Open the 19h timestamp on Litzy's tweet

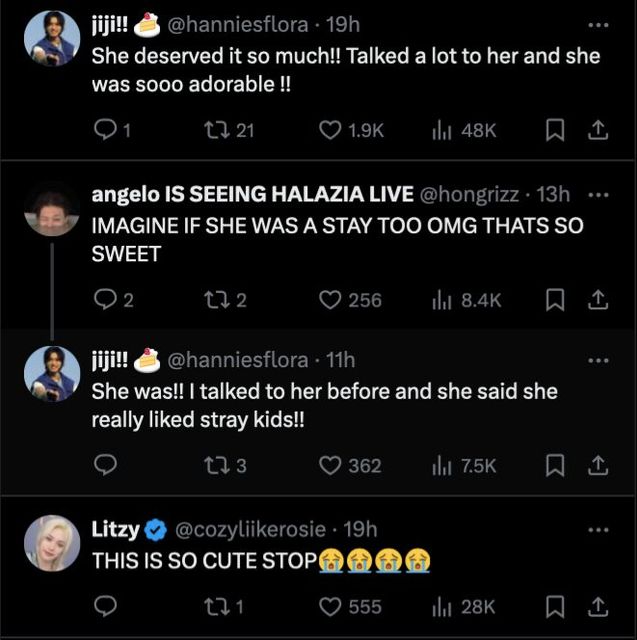point(360,529)
